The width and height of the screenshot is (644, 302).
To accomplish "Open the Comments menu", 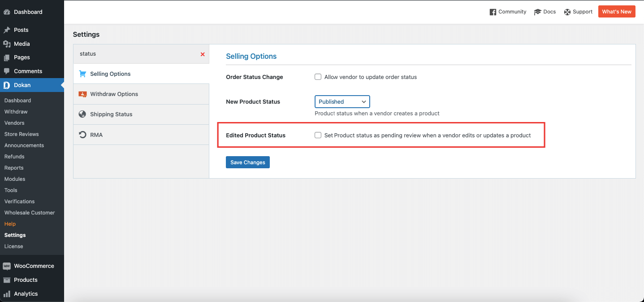I will point(32,71).
